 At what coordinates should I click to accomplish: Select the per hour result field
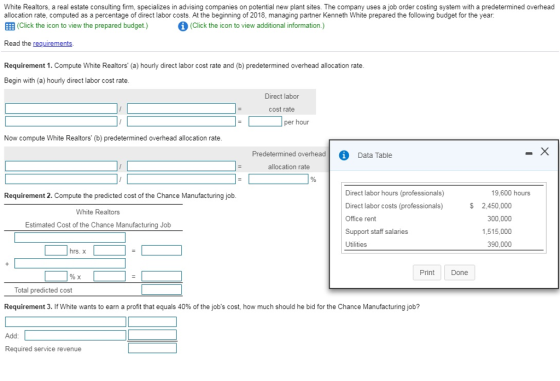tap(265, 122)
